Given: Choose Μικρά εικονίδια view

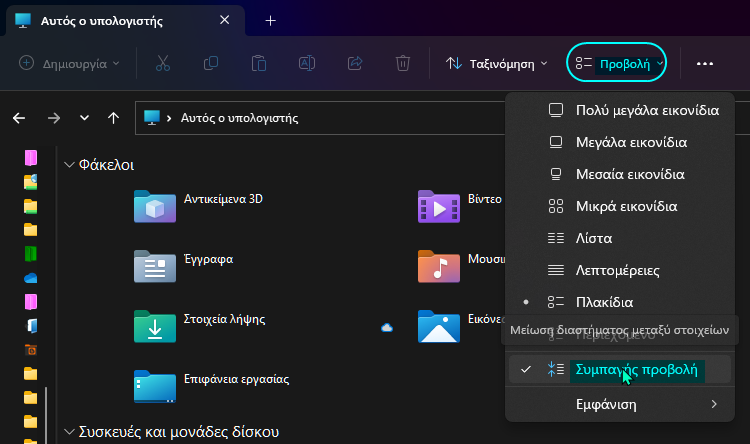Looking at the screenshot, I should [620, 206].
